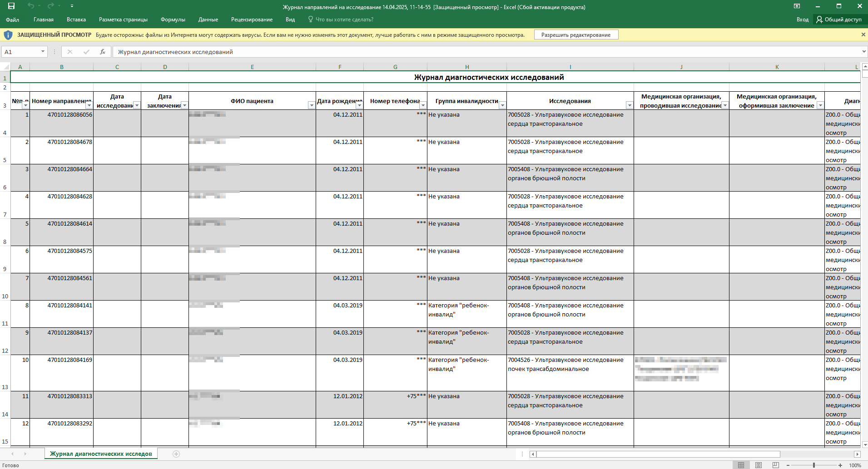Click Разрешить редактирование button
The width and height of the screenshot is (868, 469).
(x=576, y=35)
